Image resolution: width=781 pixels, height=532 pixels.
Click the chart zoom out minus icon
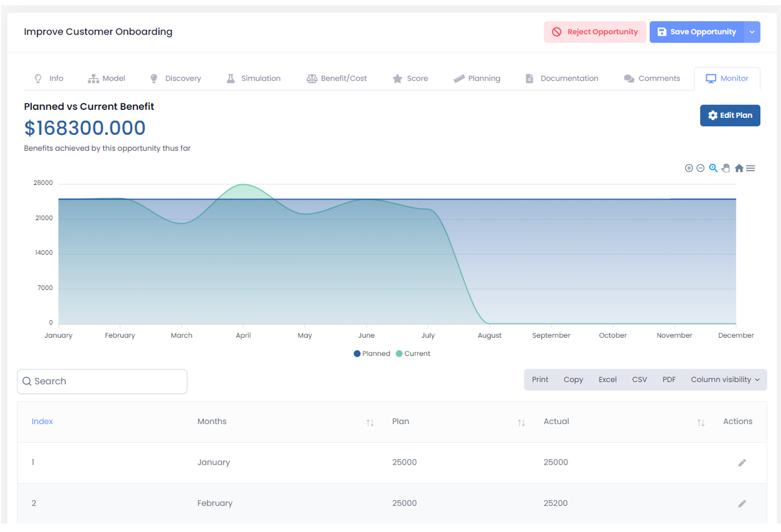700,168
